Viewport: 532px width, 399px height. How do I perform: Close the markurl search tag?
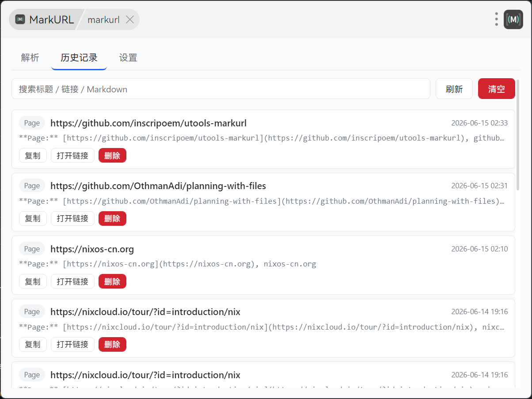(130, 19)
